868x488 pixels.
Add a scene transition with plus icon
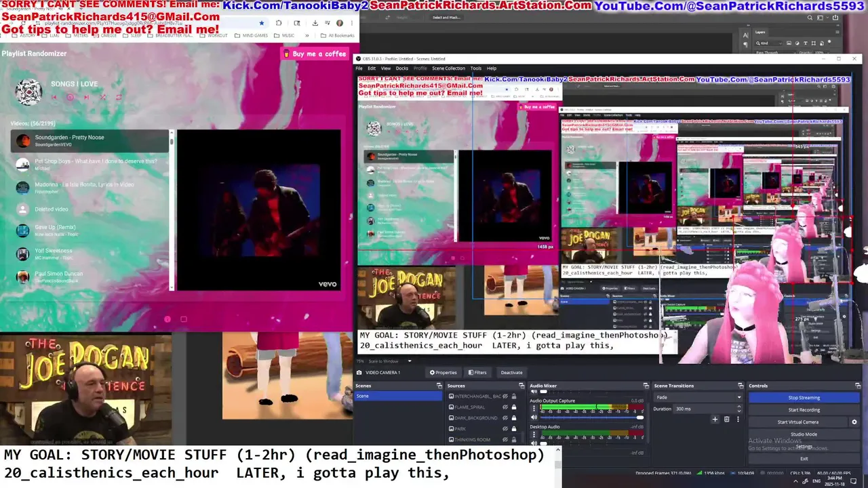[x=715, y=420]
